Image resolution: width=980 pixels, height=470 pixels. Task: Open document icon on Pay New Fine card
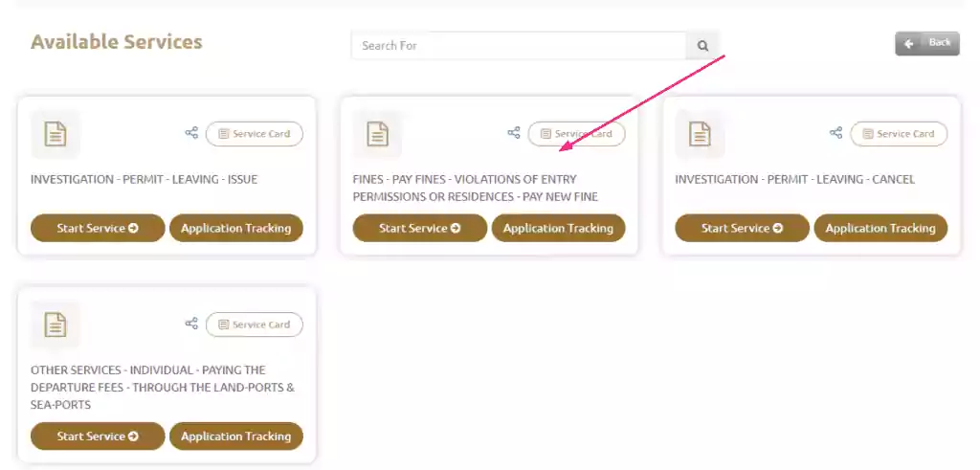377,134
